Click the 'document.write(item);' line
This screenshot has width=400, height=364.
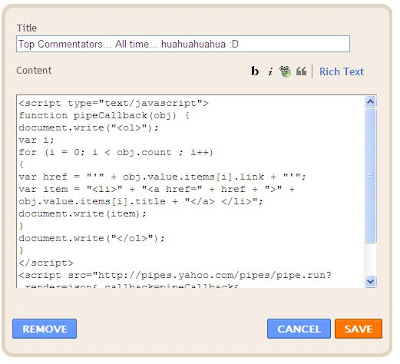click(82, 214)
